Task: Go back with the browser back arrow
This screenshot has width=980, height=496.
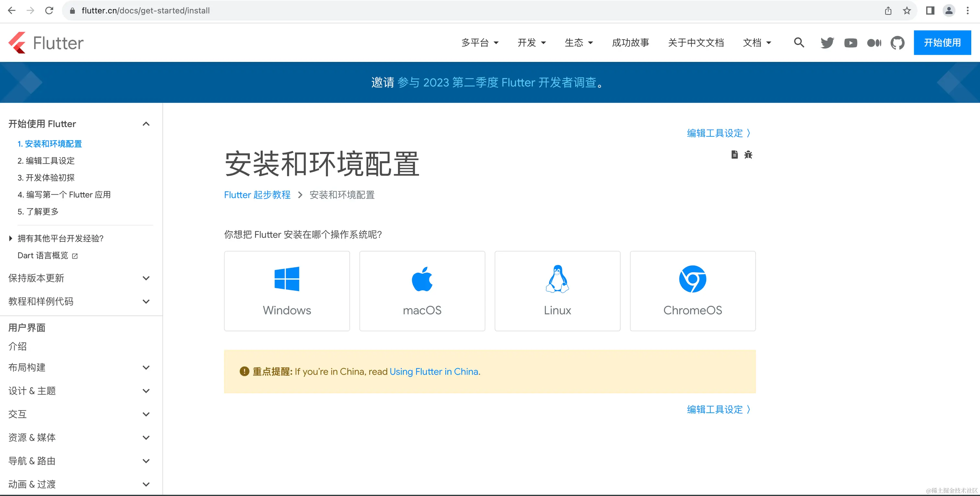Action: coord(11,11)
